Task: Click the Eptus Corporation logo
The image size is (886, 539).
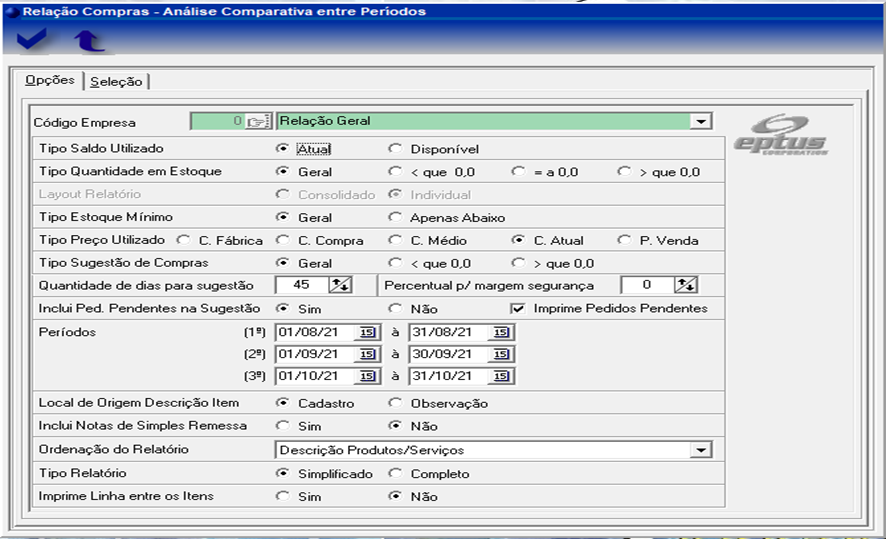Action: (x=780, y=135)
